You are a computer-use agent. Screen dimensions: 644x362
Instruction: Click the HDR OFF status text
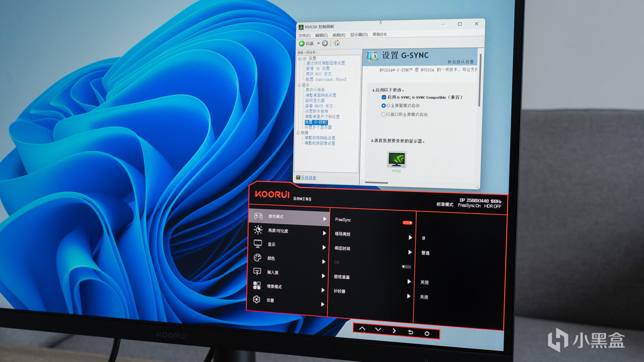[x=493, y=206]
